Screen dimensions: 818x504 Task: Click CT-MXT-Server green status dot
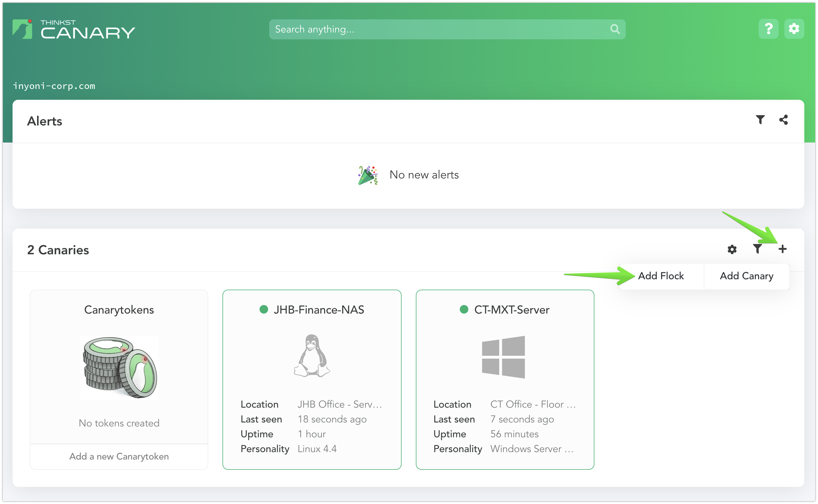[x=463, y=309]
